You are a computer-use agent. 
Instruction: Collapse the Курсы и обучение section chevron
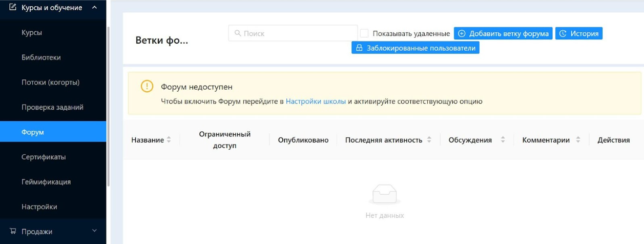tap(94, 7)
